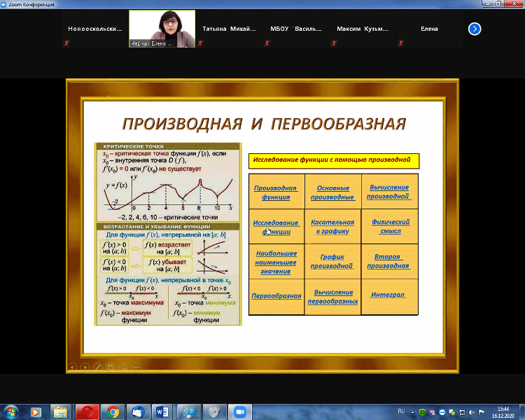The width and height of the screenshot is (525, 420).
Task: Open Microsoft Word from the taskbar
Action: click(162, 411)
